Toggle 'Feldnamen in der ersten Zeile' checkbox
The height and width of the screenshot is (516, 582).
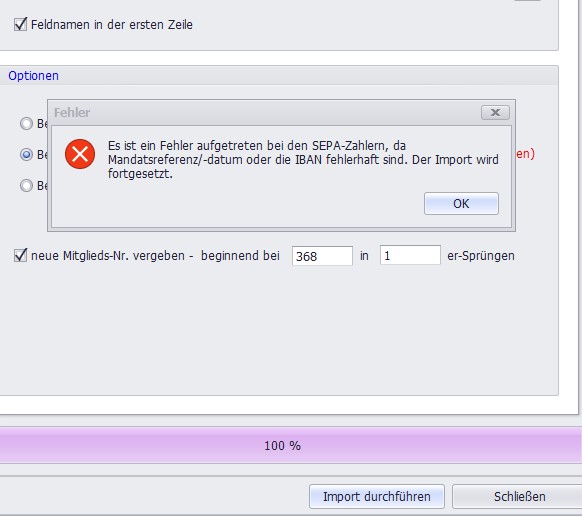(x=20, y=25)
